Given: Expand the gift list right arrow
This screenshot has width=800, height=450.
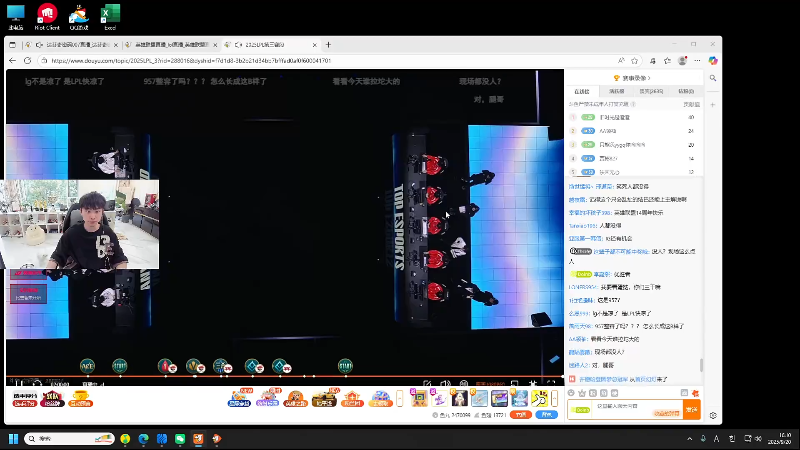Looking at the screenshot, I should pyautogui.click(x=555, y=398).
